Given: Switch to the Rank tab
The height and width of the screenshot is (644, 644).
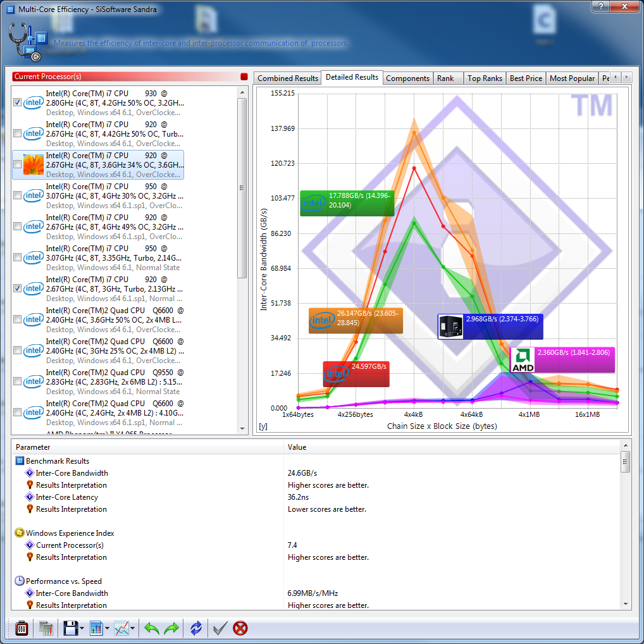Looking at the screenshot, I should 448,78.
